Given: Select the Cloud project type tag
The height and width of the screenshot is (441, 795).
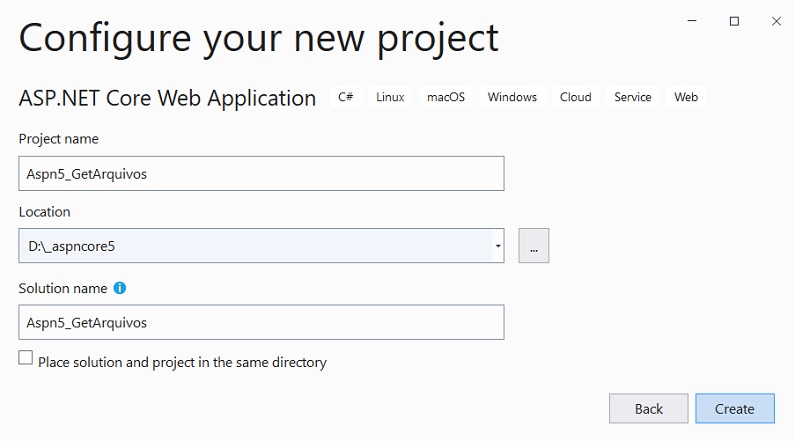Looking at the screenshot, I should [575, 97].
